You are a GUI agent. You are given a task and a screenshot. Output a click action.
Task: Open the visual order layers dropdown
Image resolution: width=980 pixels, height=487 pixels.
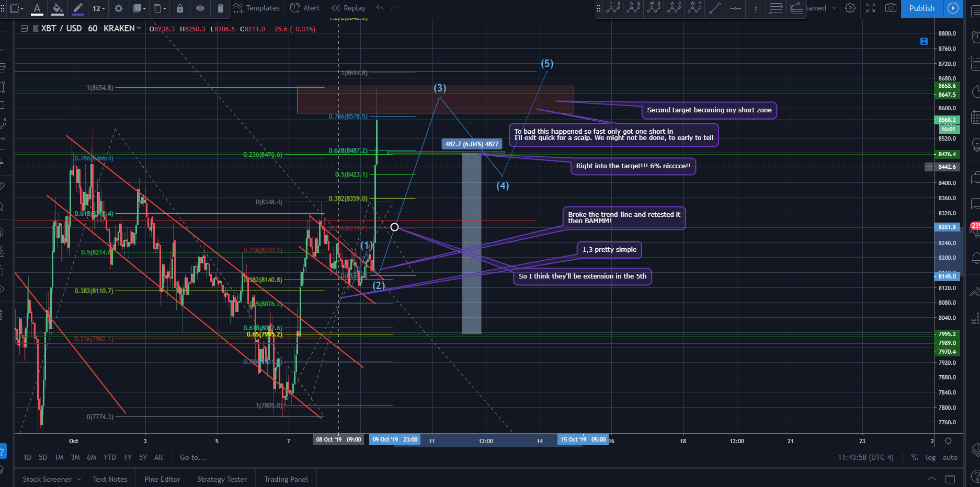(x=139, y=8)
